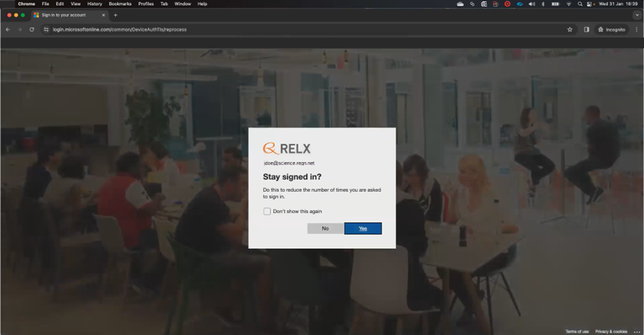Open site information icon in address bar
644x335 pixels.
[46, 30]
